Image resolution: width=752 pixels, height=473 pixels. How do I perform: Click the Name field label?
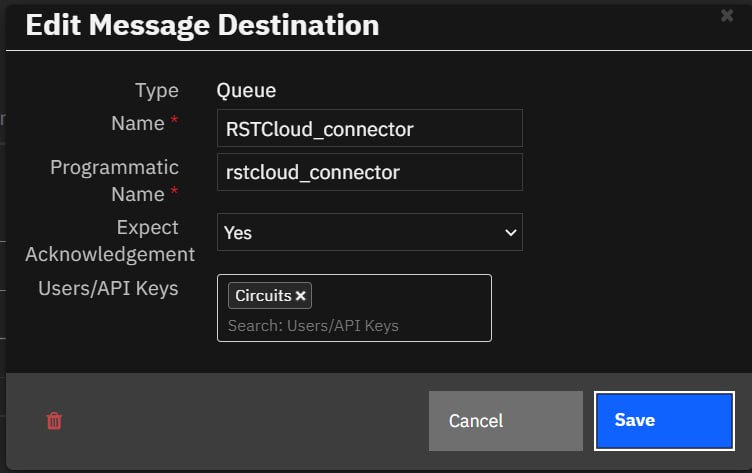click(138, 123)
